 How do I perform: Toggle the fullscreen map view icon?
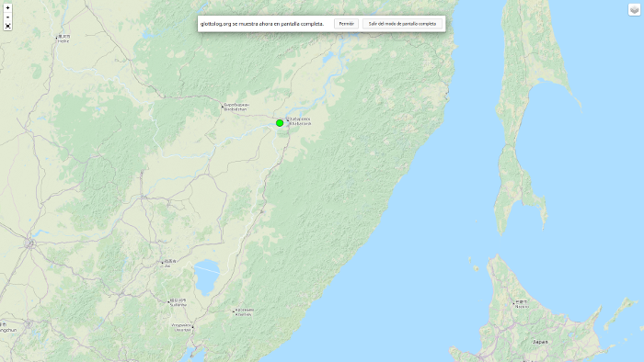[7, 27]
